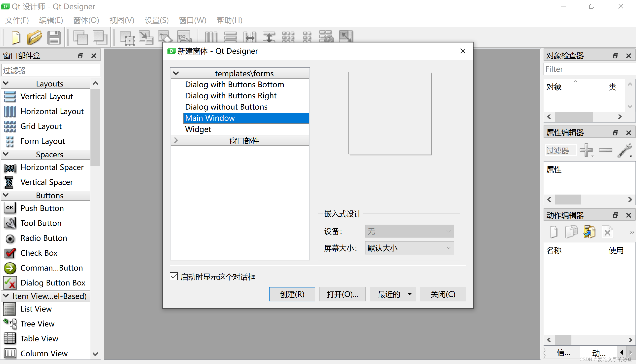636x364 pixels.
Task: Close the 动作编辑器 action editor panel
Action: click(x=629, y=215)
